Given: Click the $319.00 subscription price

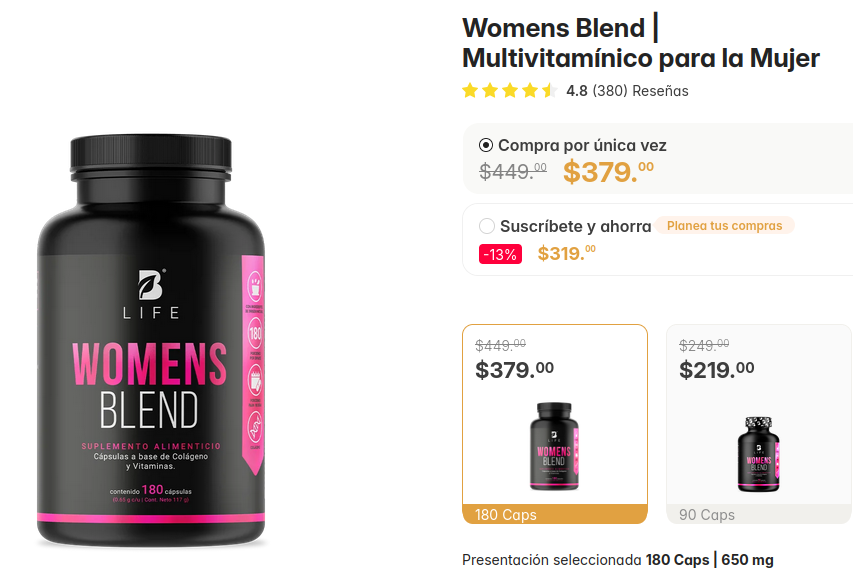Looking at the screenshot, I should coord(567,253).
